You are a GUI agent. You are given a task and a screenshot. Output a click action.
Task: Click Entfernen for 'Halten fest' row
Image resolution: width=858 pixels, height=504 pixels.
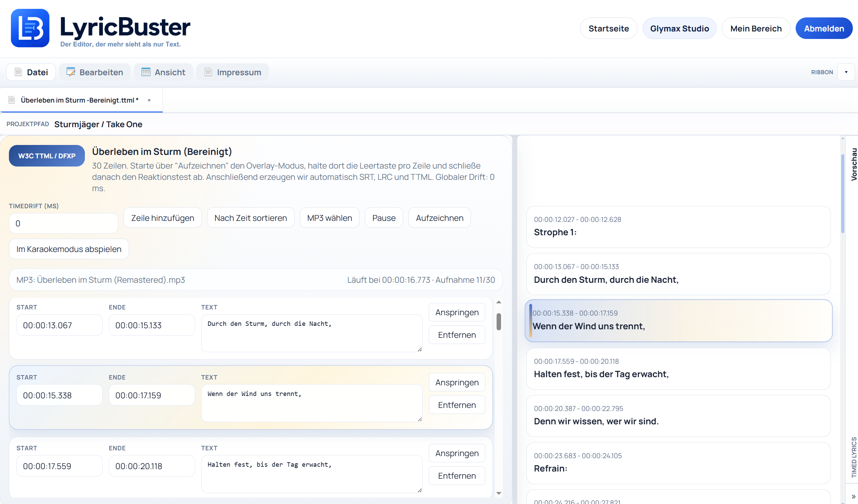click(457, 476)
